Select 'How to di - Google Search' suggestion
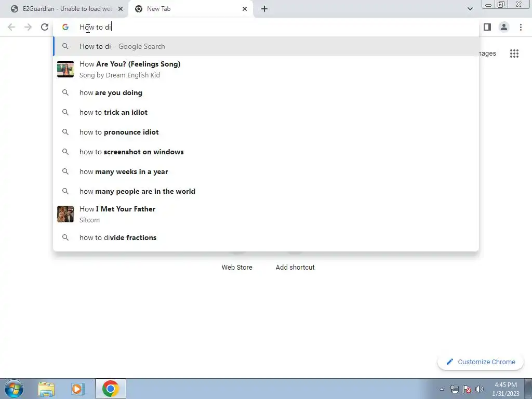532x399 pixels. (266, 46)
